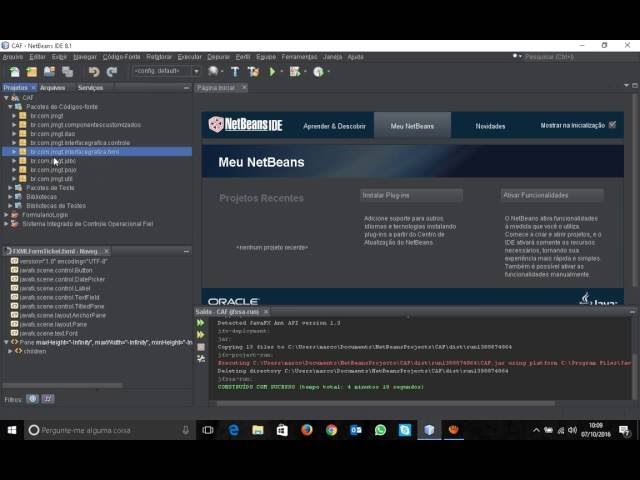
Task: Open the Janela menu
Action: 333,57
